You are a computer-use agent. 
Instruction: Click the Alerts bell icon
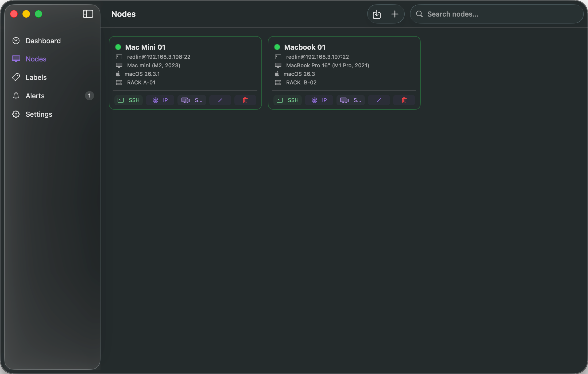[x=16, y=96]
